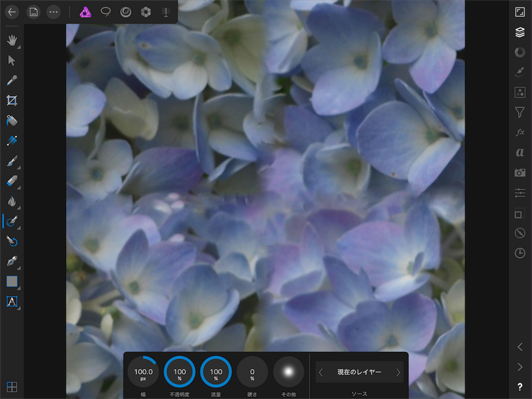Open the Navigator compass studio

(520, 233)
